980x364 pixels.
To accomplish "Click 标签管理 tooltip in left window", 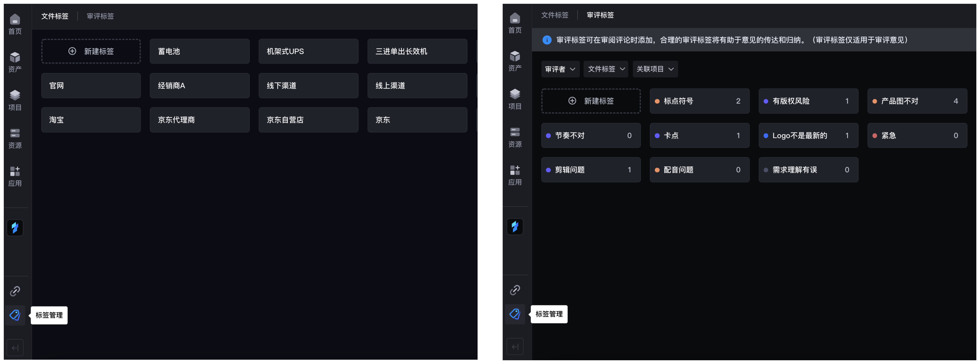I will 49,315.
